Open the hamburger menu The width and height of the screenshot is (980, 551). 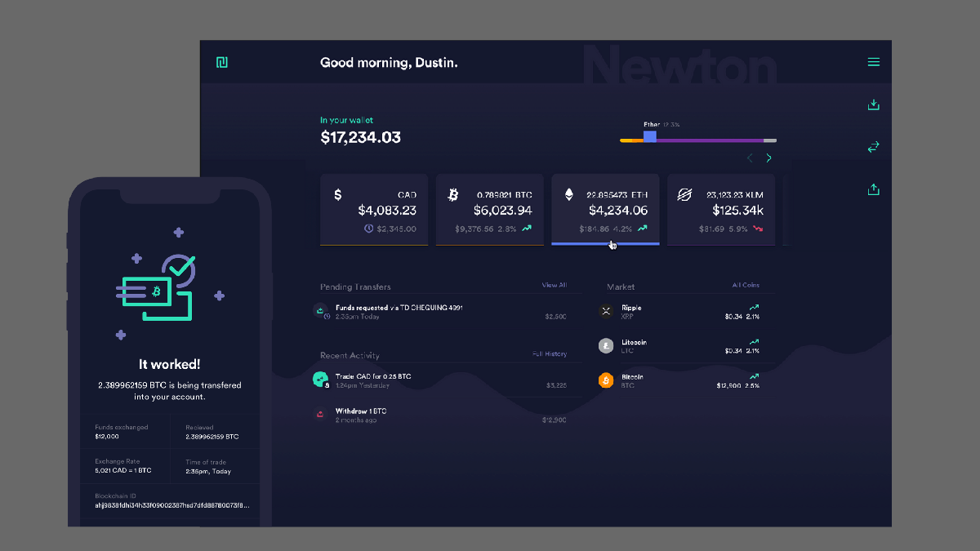873,62
